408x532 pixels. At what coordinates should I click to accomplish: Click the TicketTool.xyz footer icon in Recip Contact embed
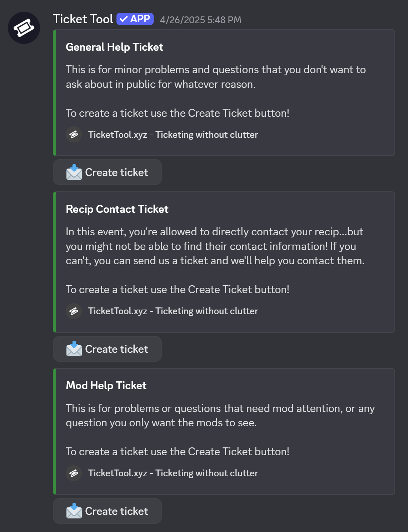[x=74, y=311]
